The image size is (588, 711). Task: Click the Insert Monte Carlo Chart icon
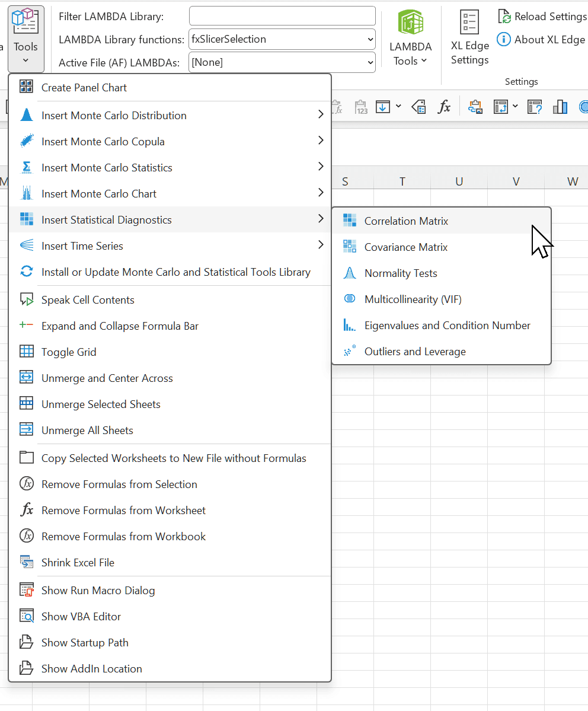(27, 193)
